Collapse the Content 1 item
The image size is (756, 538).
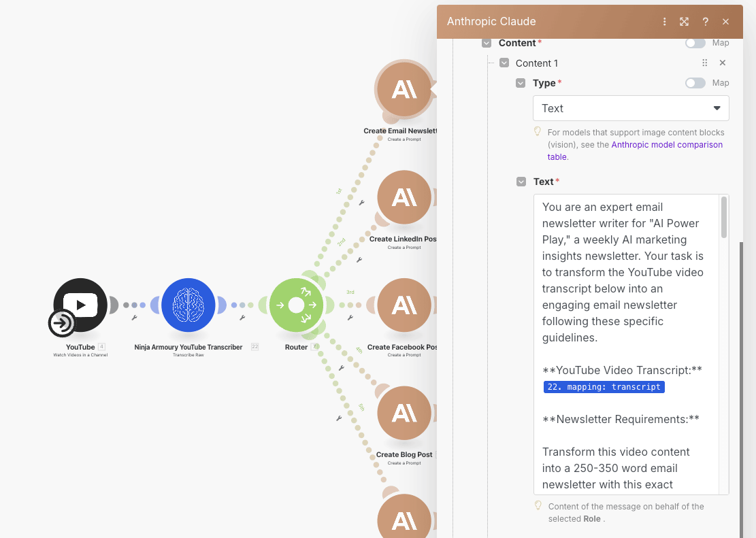504,63
